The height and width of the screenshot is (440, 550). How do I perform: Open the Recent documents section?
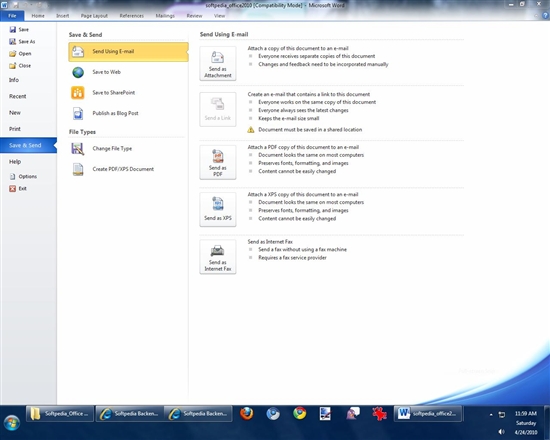click(28, 96)
